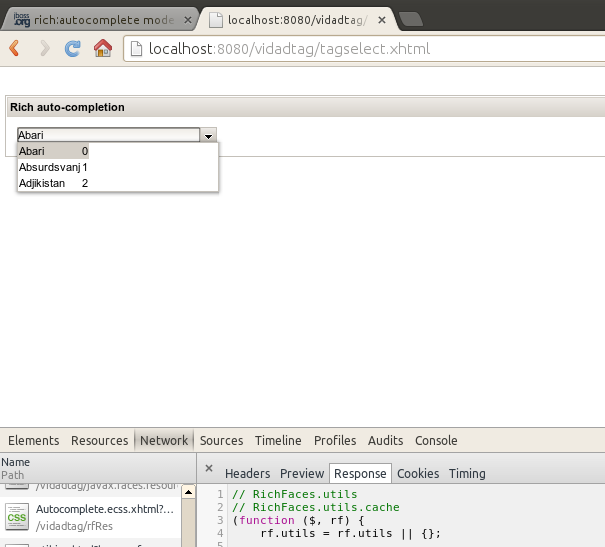605x547 pixels.
Task: Show the Headers tab of the request
Action: (x=248, y=474)
